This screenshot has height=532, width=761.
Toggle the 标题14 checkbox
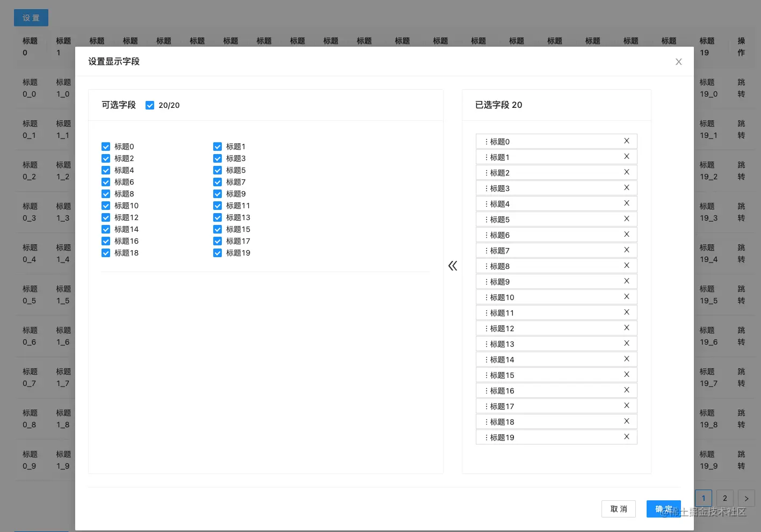pos(106,229)
